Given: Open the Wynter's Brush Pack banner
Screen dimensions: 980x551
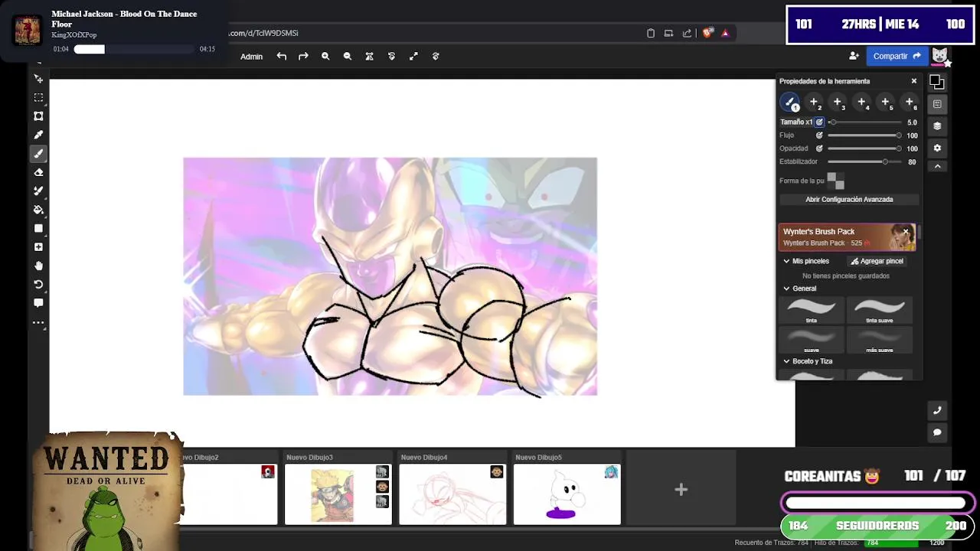Looking at the screenshot, I should [x=847, y=237].
